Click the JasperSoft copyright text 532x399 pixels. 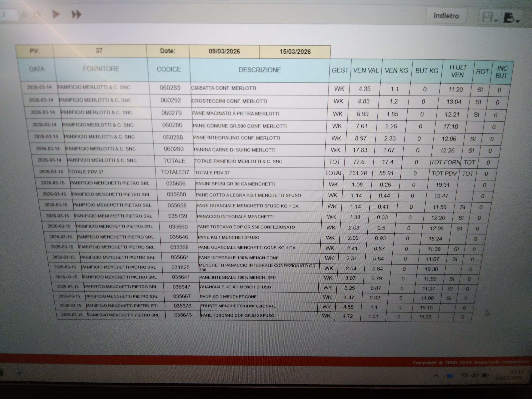[471, 362]
